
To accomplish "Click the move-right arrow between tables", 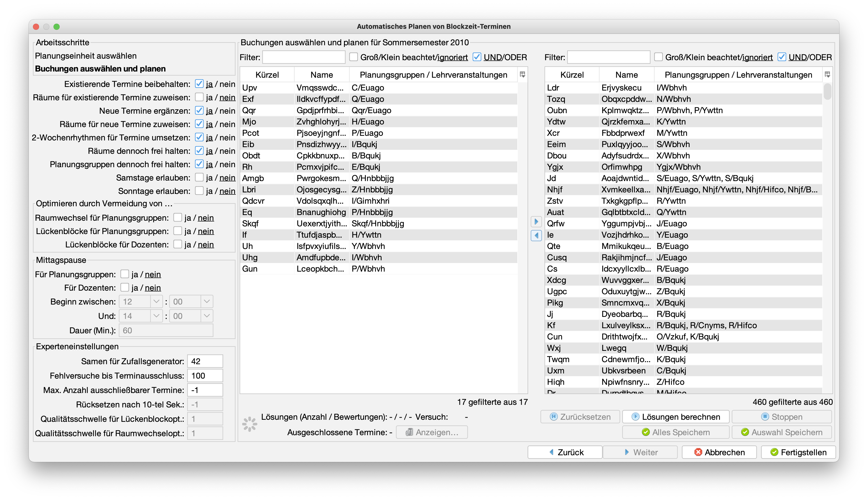I will (536, 221).
